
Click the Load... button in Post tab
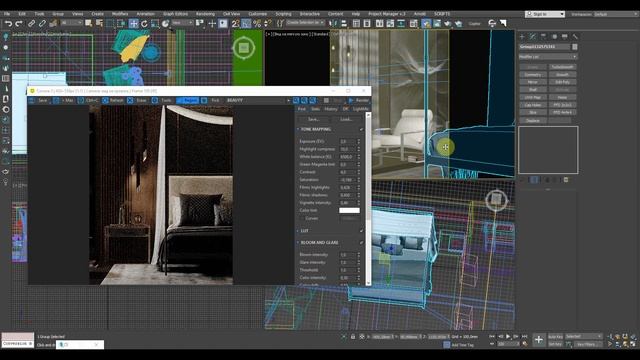346,119
